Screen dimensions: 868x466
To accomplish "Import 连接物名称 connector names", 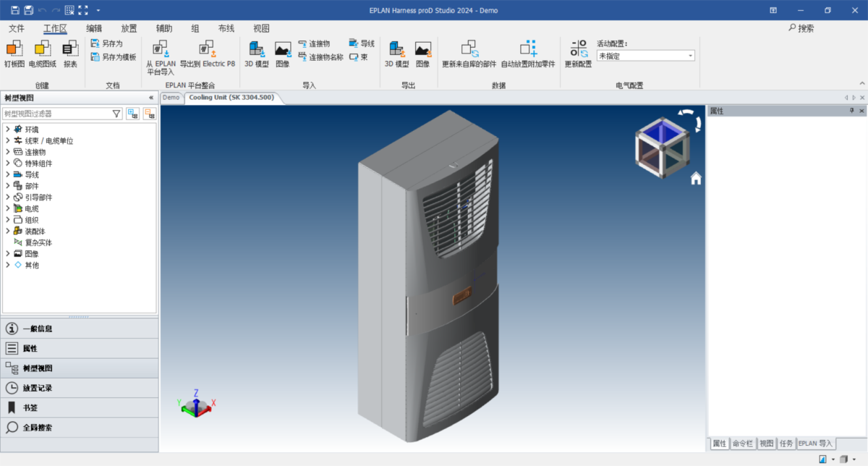I will [320, 56].
